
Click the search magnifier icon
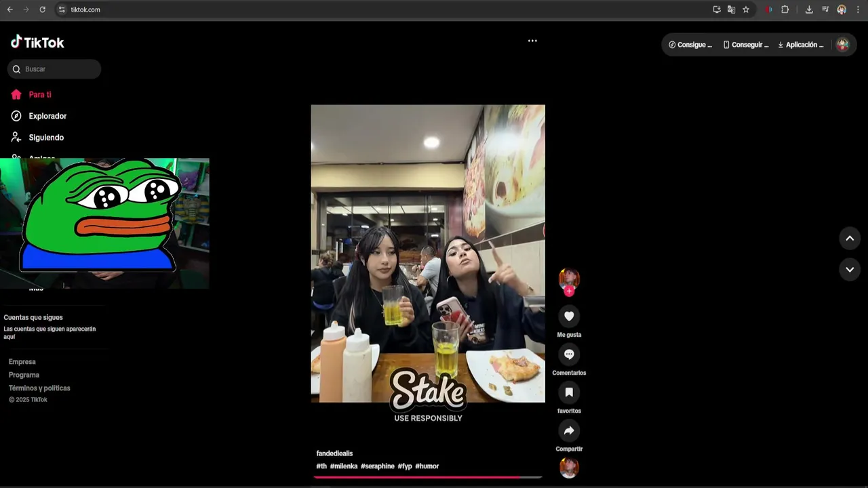pos(16,69)
